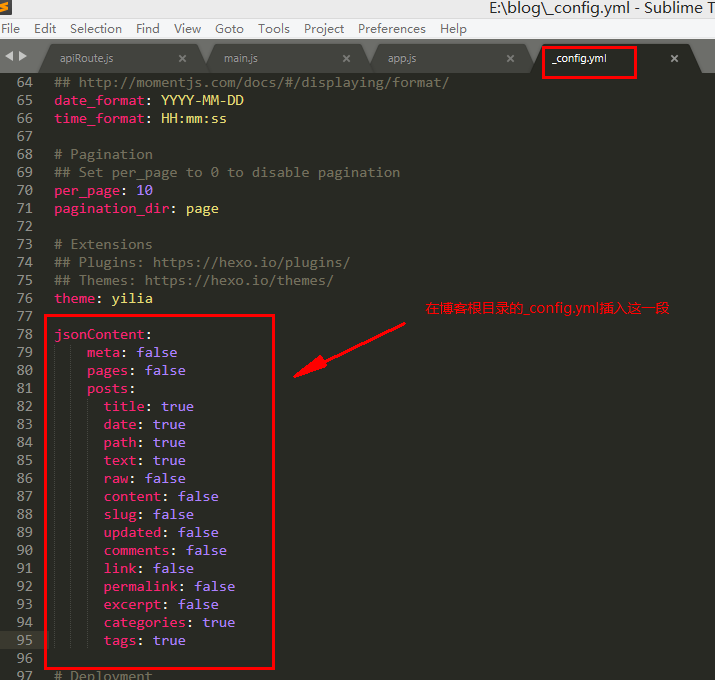Viewport: 715px width, 680px height.
Task: Click line number 95 in the gutter
Action: [25, 640]
